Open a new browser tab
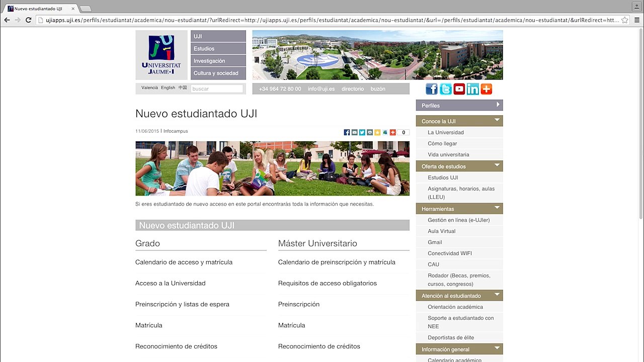The image size is (644, 362). click(x=86, y=9)
